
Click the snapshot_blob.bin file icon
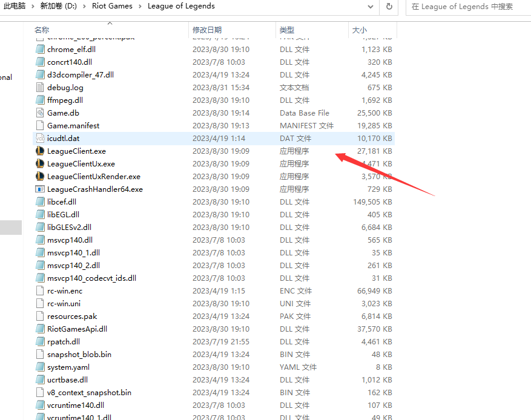click(40, 355)
